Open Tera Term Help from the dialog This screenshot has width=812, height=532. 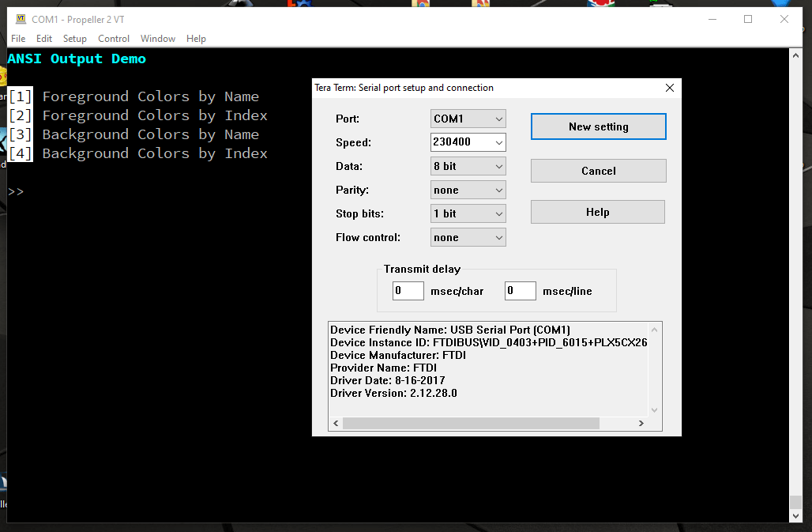pos(597,211)
